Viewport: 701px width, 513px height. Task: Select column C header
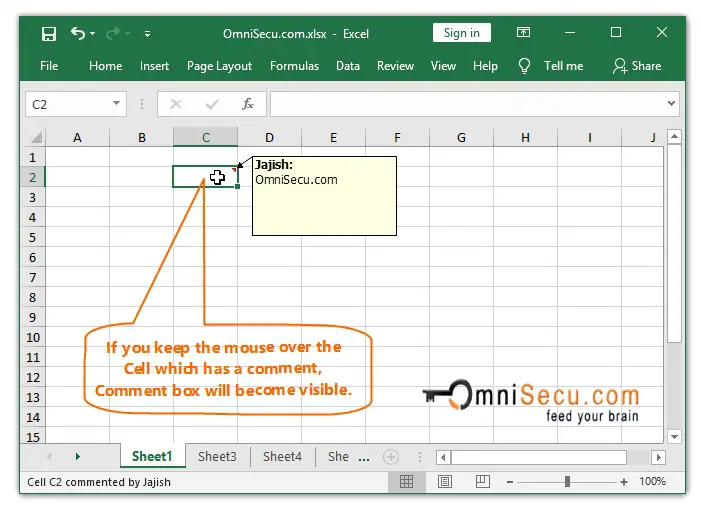tap(206, 137)
